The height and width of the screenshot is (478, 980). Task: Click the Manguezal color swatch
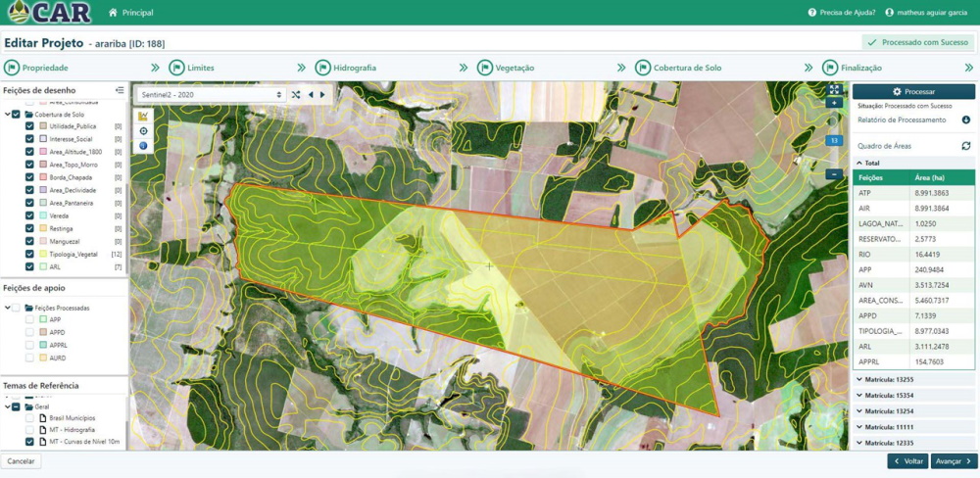coord(43,241)
